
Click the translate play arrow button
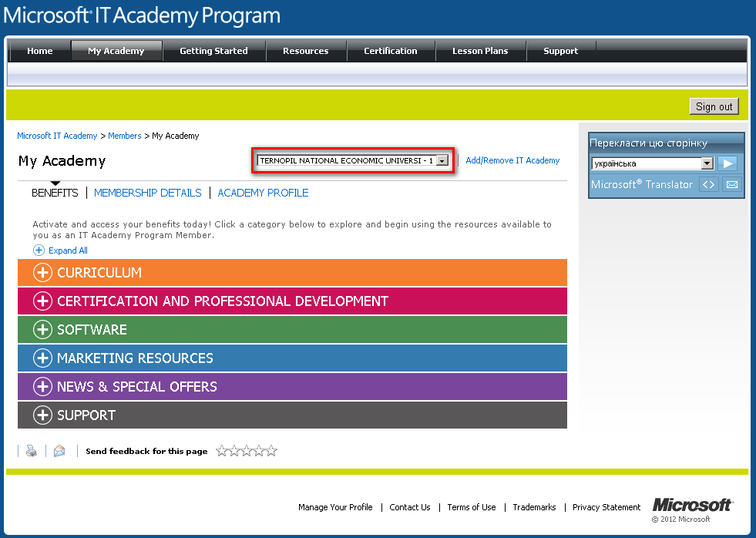coord(727,163)
